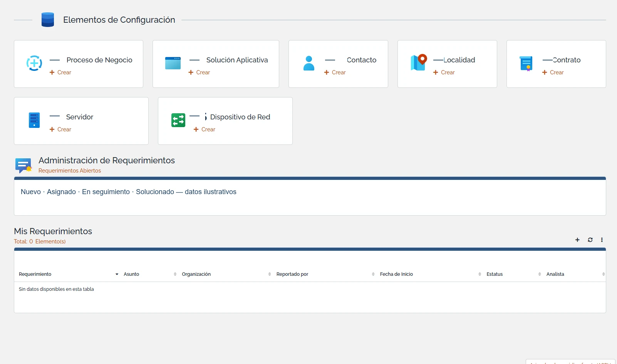Open the Mis Requerimientos more options menu
Image resolution: width=617 pixels, height=364 pixels.
pyautogui.click(x=602, y=240)
